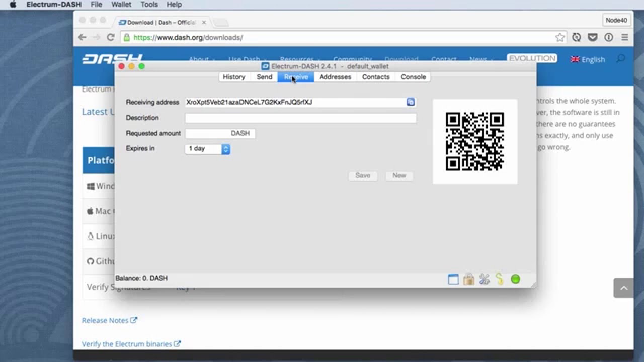The width and height of the screenshot is (644, 362).
Task: View the wallet seed via key icon
Action: [x=500, y=278]
